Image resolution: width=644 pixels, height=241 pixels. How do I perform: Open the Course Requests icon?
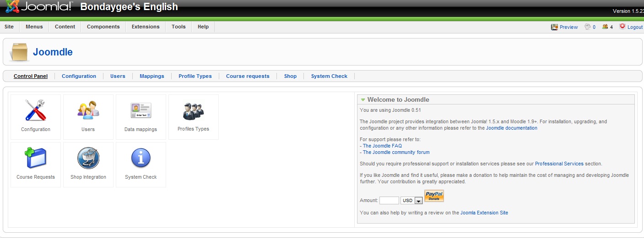point(35,159)
